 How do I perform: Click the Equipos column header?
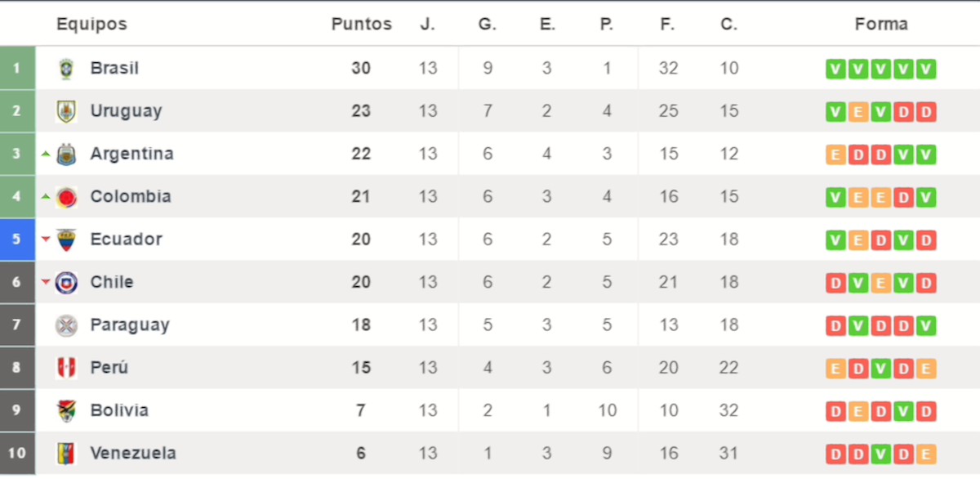pos(91,25)
